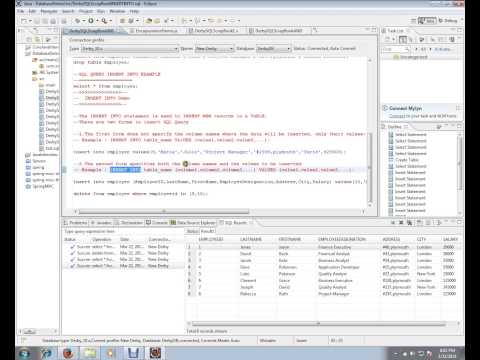Switch to the Debug perspective

[448, 21]
